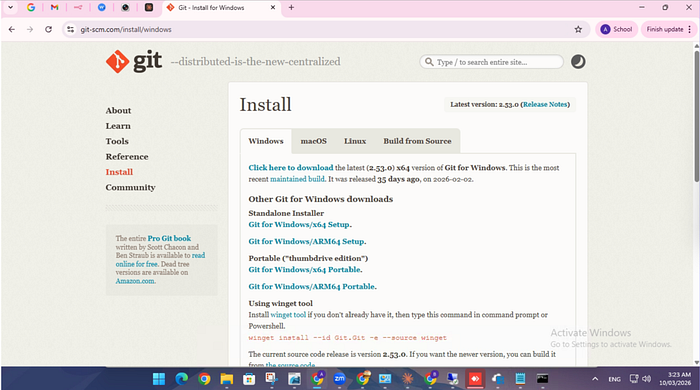700x390 pixels.
Task: Reload the current page
Action: click(x=48, y=29)
